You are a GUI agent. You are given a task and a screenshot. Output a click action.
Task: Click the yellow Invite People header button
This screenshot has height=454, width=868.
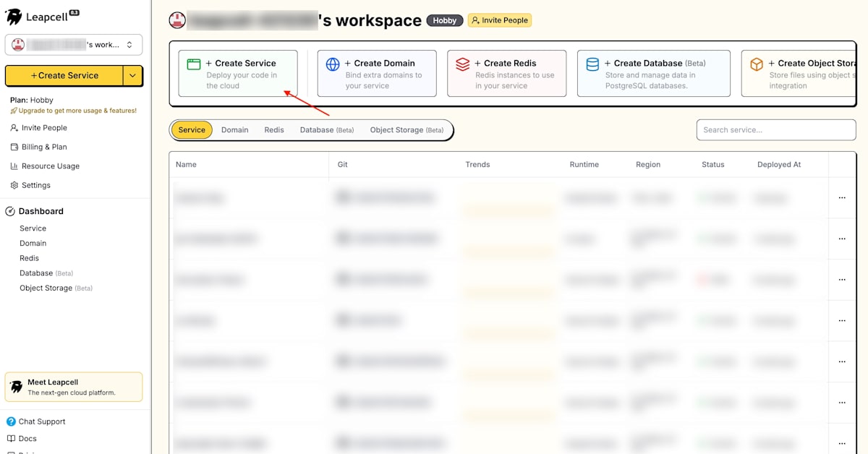(x=500, y=20)
